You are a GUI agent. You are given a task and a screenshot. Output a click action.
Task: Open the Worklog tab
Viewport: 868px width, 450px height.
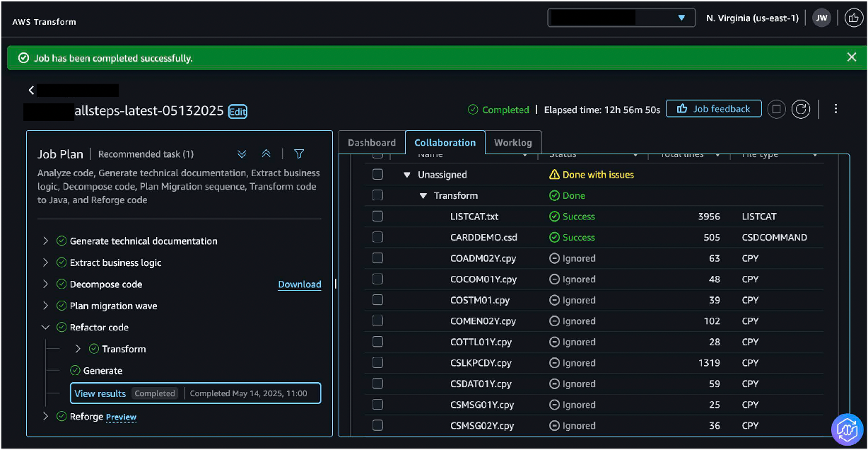(x=513, y=142)
